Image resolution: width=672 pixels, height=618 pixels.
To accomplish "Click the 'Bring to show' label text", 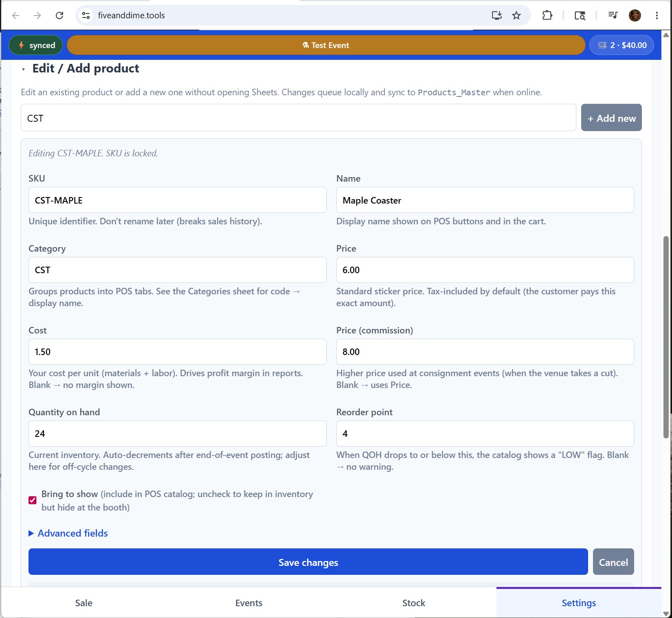I will click(x=70, y=494).
